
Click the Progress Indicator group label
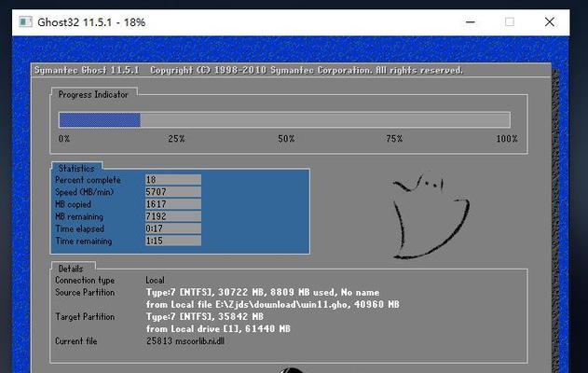(x=93, y=94)
